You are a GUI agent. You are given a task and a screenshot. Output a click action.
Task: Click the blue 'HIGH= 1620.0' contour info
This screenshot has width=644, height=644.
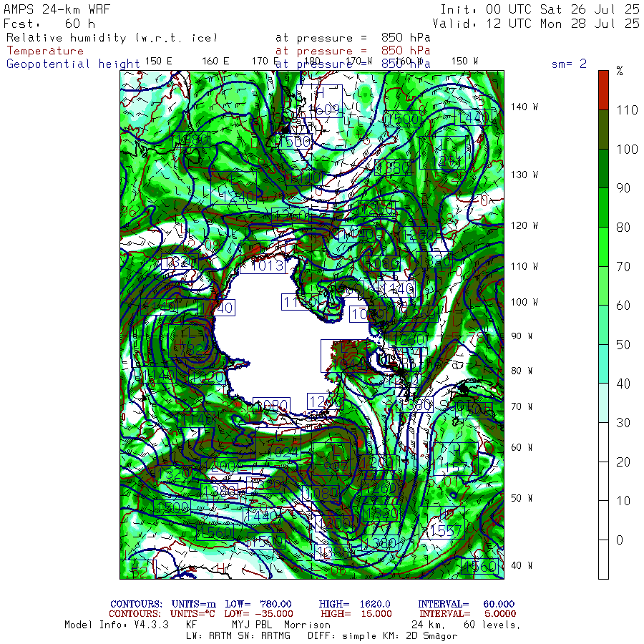tap(354, 604)
